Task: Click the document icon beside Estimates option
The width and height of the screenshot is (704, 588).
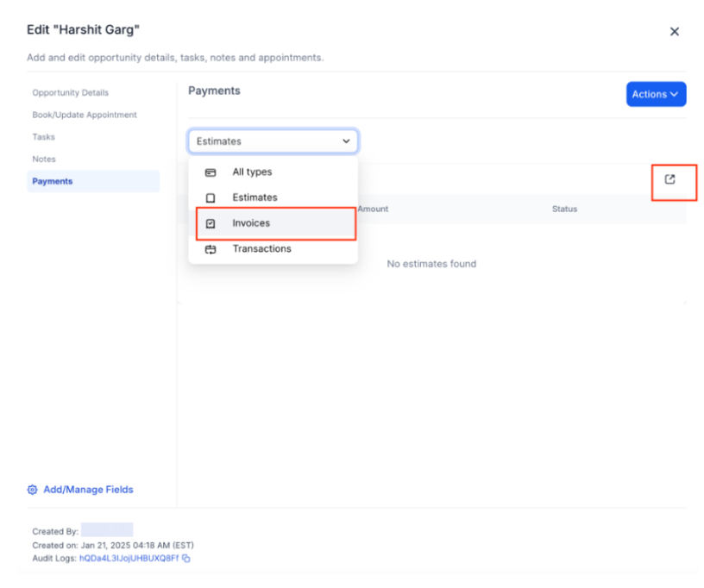Action: (211, 197)
